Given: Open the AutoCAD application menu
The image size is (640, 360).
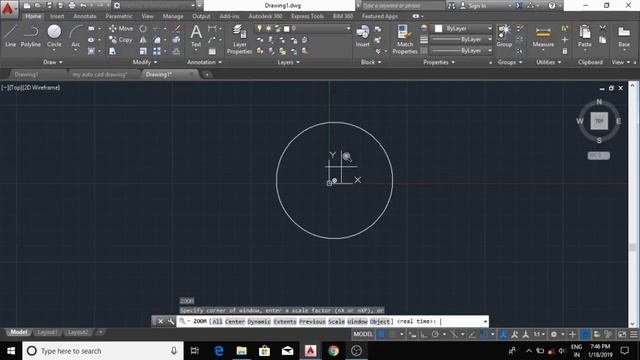Looking at the screenshot, I should (8, 8).
